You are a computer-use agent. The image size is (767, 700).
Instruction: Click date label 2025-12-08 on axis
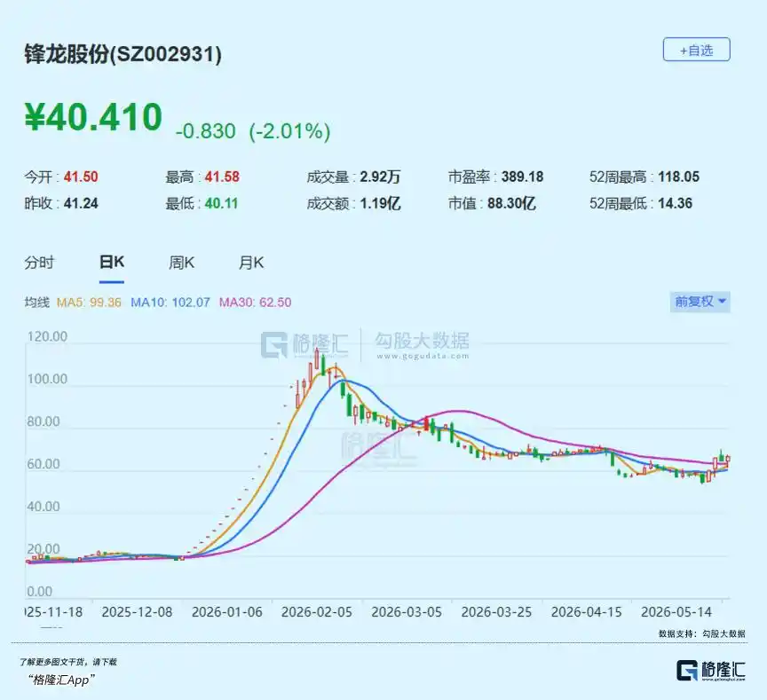pos(137,612)
